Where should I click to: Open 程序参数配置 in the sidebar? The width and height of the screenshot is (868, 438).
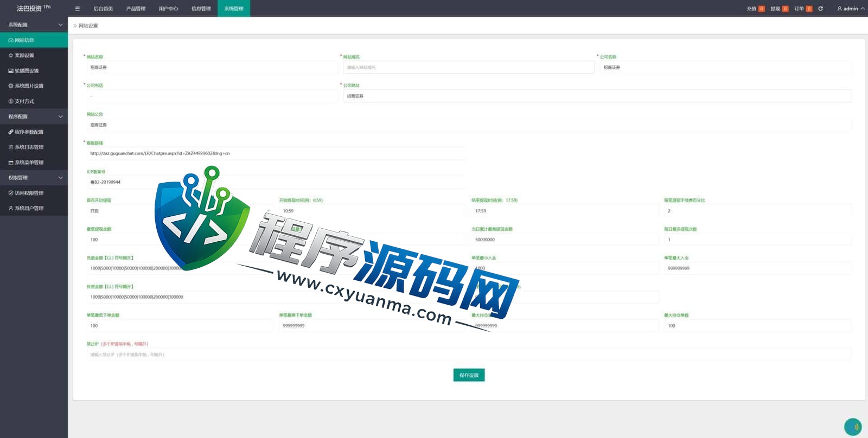coord(34,132)
